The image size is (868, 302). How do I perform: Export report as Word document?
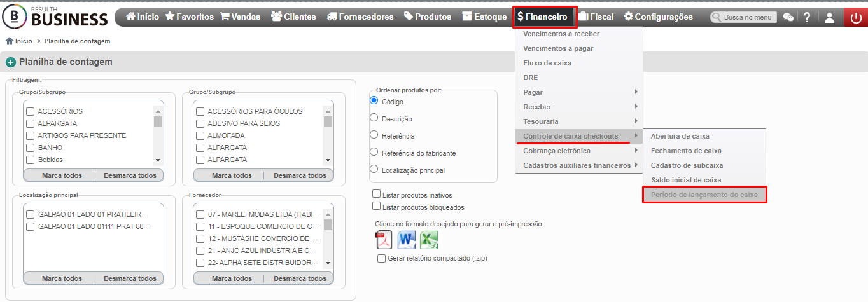click(x=407, y=240)
